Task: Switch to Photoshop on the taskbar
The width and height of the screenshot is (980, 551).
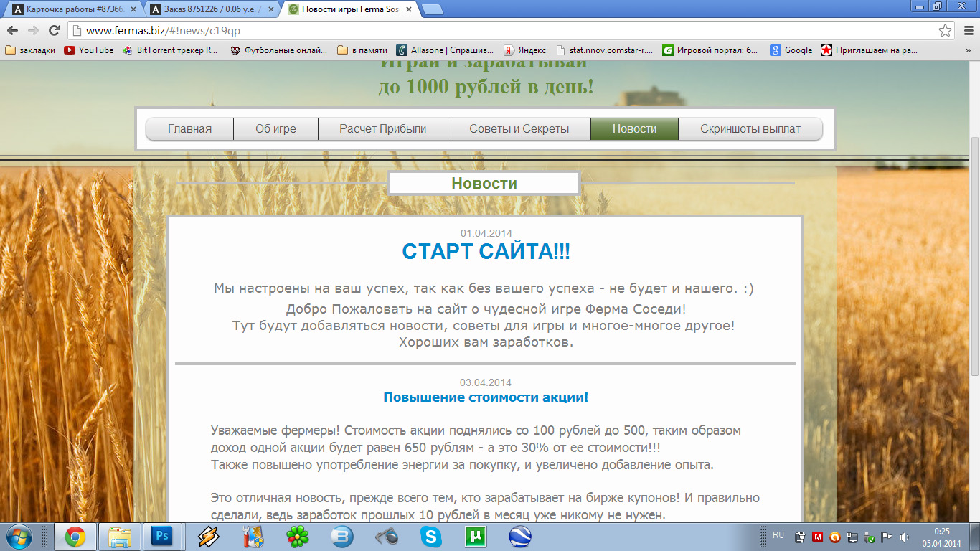Action: (162, 537)
